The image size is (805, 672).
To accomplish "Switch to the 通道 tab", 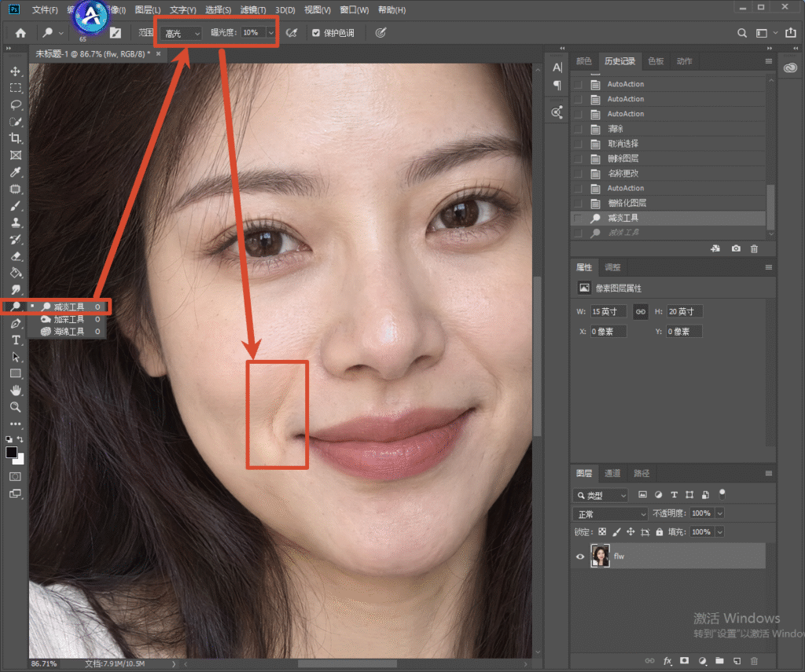I will pos(612,473).
